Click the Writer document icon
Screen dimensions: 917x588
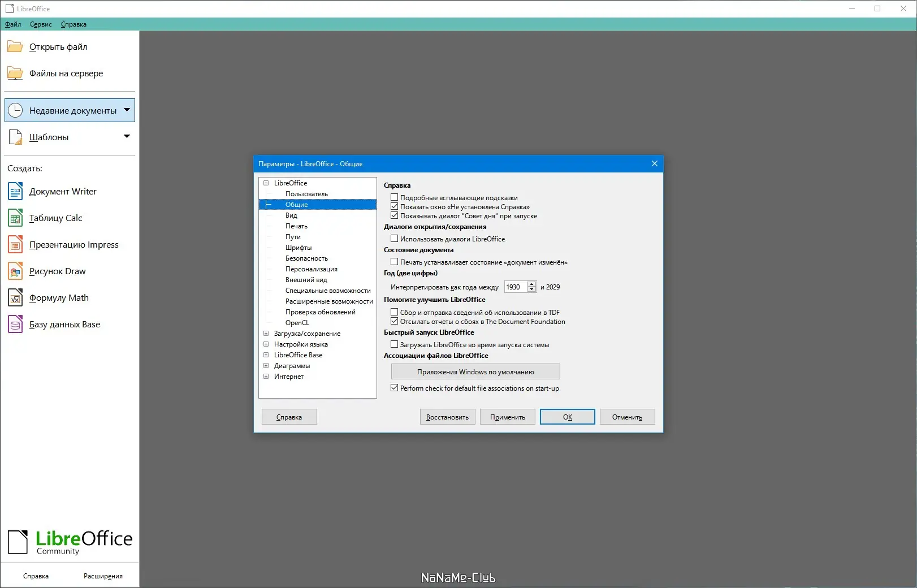click(15, 191)
